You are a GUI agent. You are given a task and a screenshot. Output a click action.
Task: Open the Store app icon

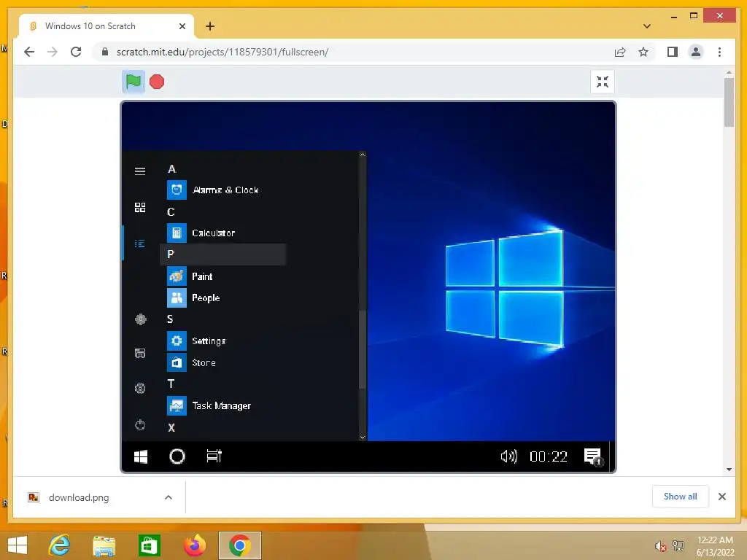point(177,362)
